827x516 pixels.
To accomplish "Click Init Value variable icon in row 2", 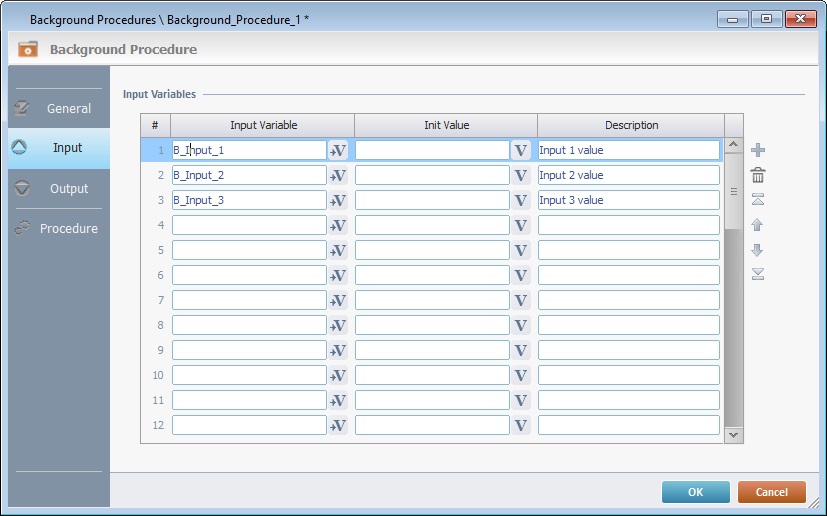I will [x=520, y=175].
